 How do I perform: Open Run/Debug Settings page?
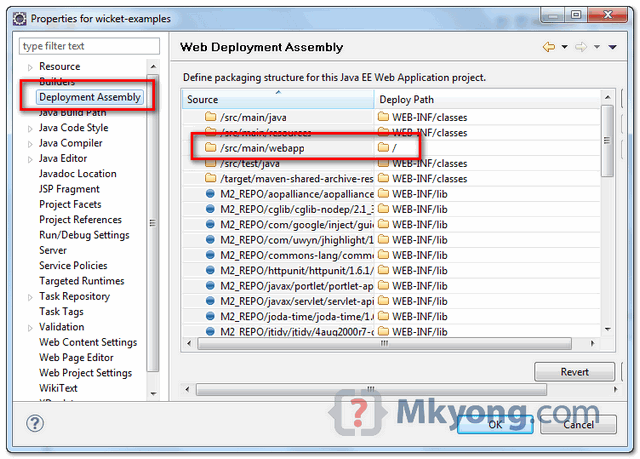point(84,235)
